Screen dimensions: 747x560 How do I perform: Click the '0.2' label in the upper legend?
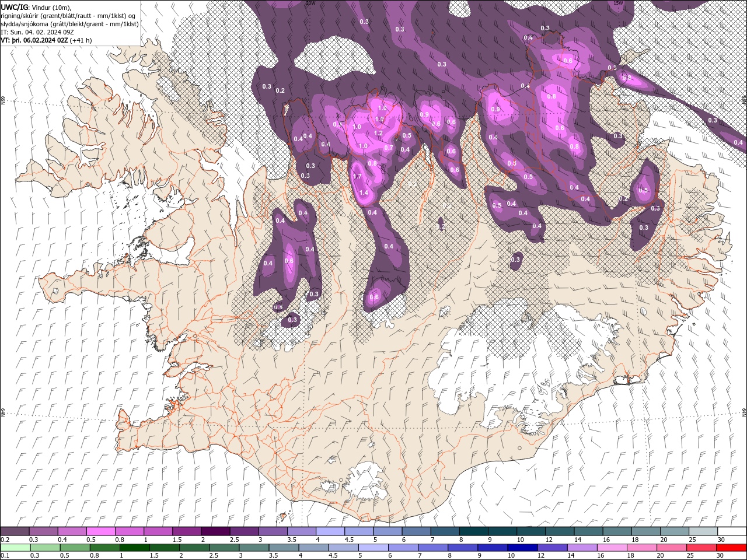pyautogui.click(x=6, y=540)
